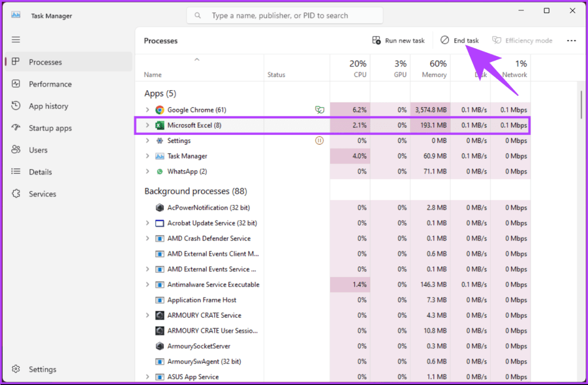Expand the Microsoft Excel process group
Image resolution: width=588 pixels, height=385 pixels.
148,125
